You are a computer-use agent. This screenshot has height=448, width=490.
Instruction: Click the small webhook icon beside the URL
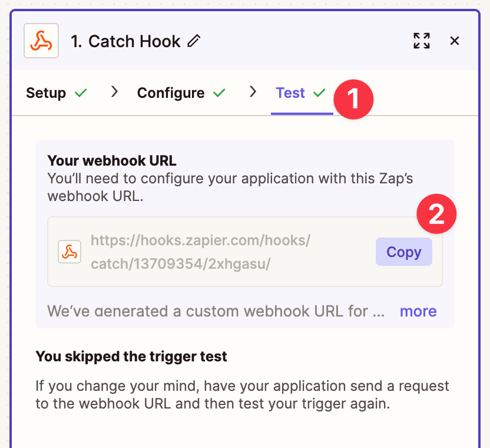(69, 252)
